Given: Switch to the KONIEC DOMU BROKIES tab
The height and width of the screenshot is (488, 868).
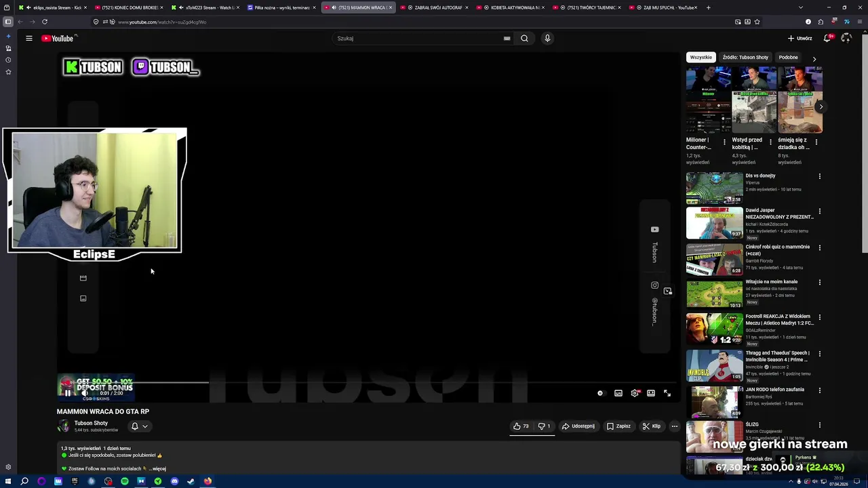Looking at the screenshot, I should point(130,7).
